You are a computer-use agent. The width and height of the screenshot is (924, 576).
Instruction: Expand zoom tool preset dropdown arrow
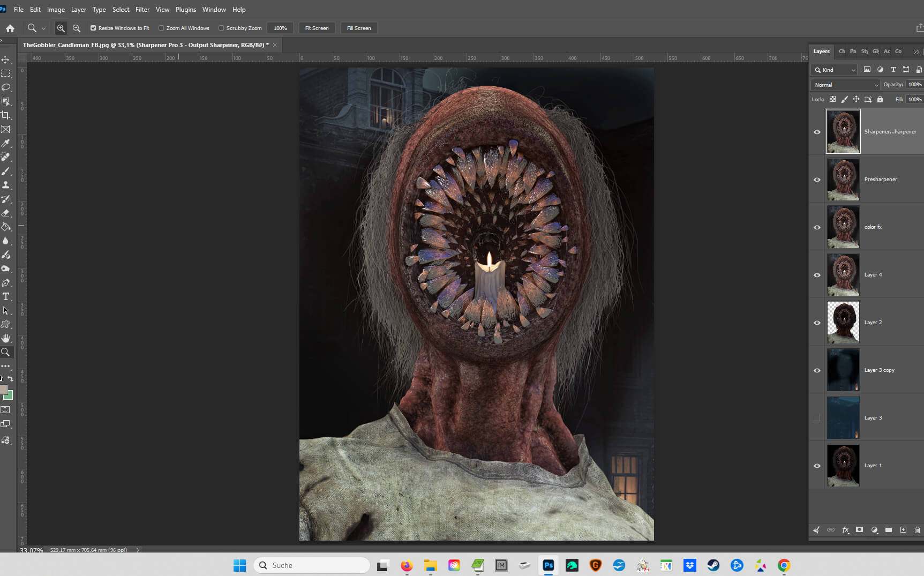(x=43, y=28)
